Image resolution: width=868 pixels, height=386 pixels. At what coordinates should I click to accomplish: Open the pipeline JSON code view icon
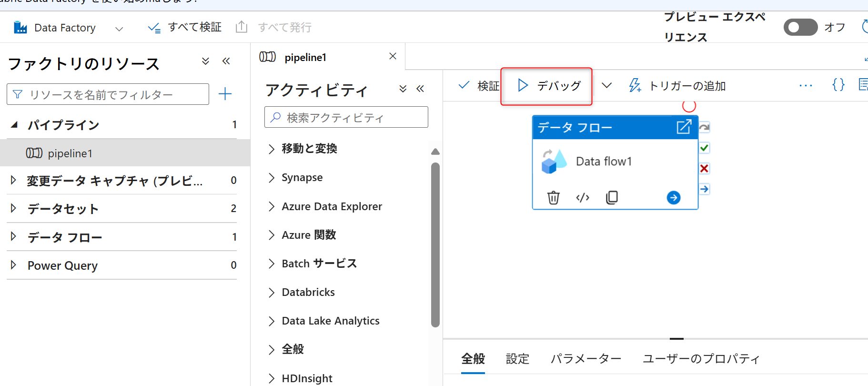coord(838,85)
